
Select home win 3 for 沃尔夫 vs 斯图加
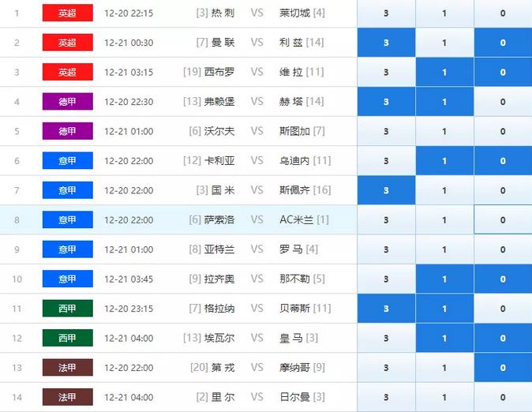tap(386, 131)
